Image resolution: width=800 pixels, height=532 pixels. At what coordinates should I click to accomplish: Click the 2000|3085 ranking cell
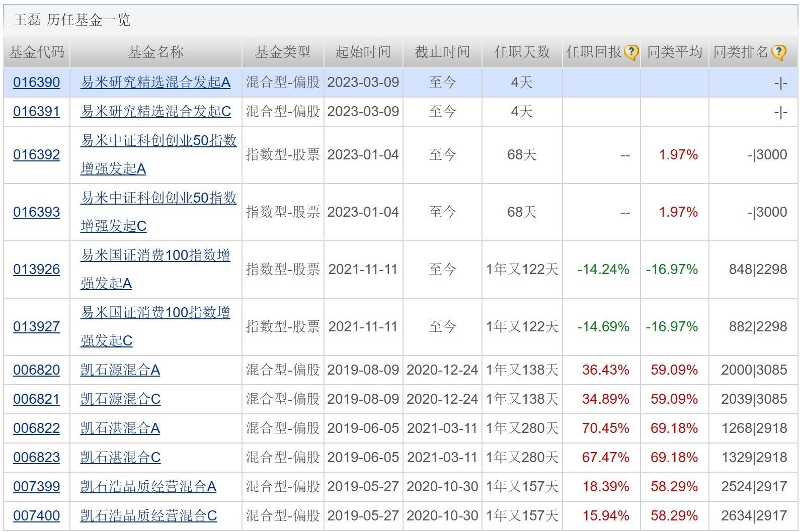pyautogui.click(x=754, y=370)
